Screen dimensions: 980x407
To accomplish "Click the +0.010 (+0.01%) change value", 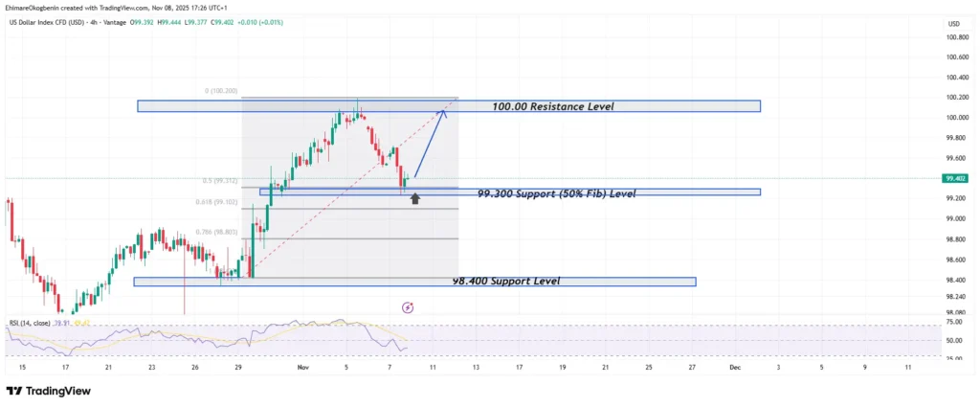I will [260, 23].
